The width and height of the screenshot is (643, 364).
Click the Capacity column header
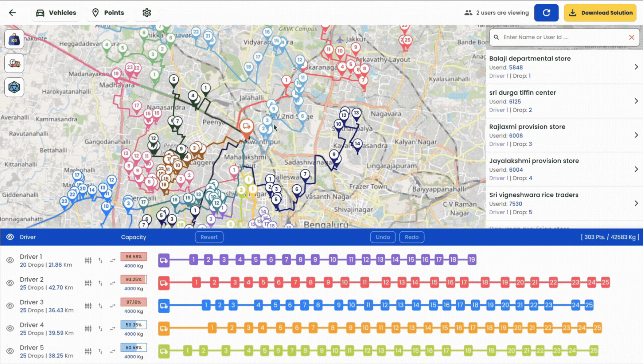click(133, 237)
